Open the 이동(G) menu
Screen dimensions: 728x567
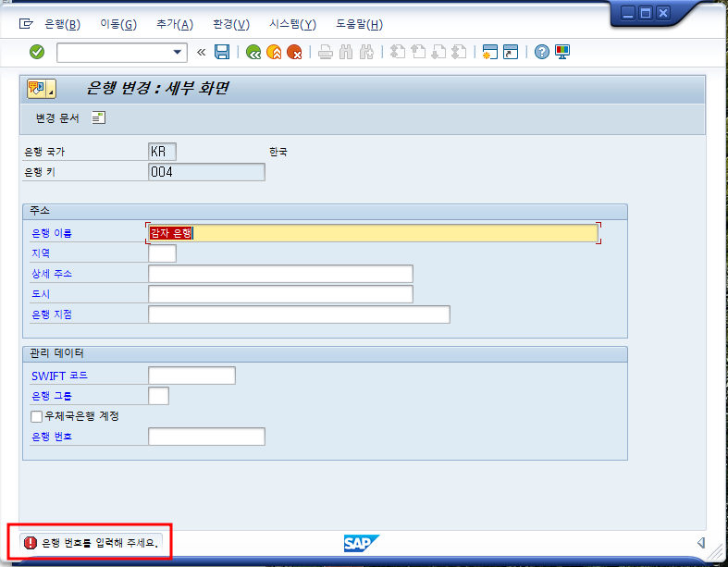118,24
